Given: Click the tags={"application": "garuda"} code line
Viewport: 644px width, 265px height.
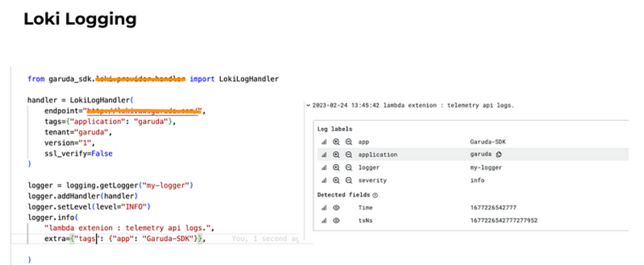Looking at the screenshot, I should 110,122.
